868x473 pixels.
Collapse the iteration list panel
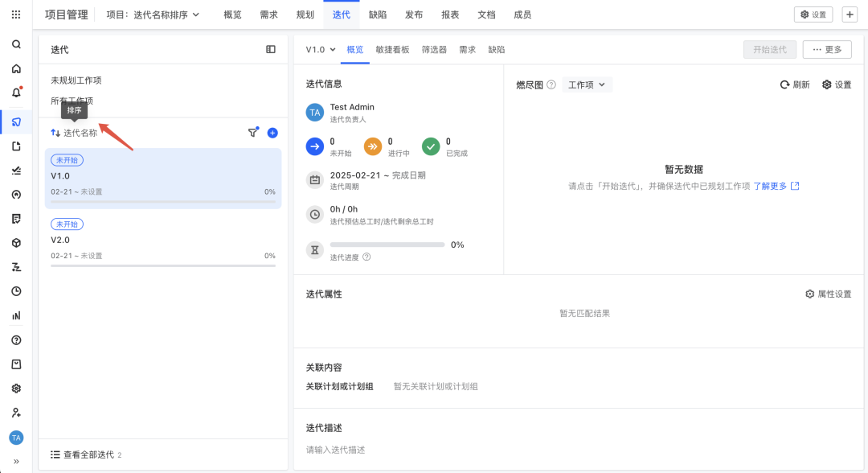pyautogui.click(x=271, y=49)
